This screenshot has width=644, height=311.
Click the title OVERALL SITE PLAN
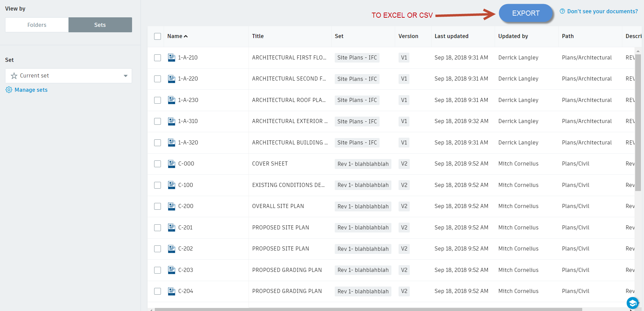278,206
